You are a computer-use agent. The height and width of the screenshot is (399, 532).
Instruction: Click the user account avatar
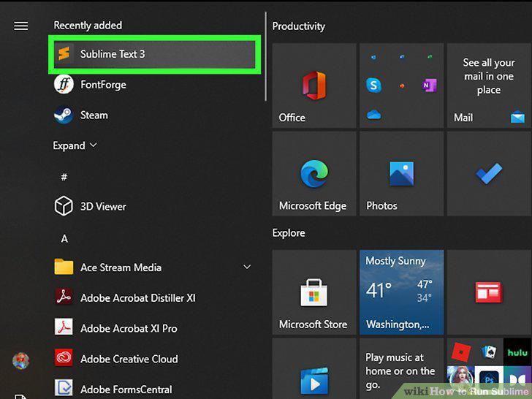click(20, 360)
